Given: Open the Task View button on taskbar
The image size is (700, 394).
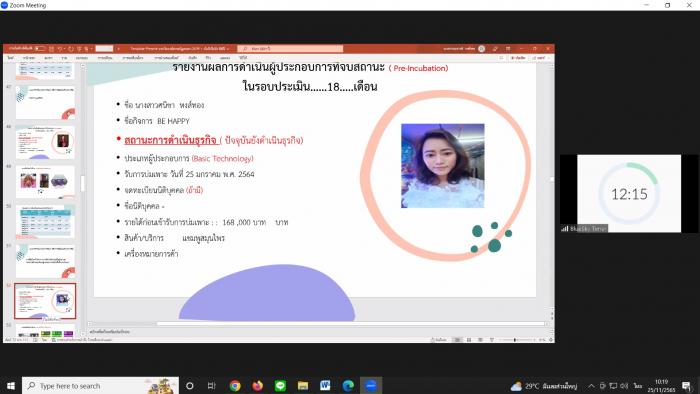Looking at the screenshot, I should [212, 386].
